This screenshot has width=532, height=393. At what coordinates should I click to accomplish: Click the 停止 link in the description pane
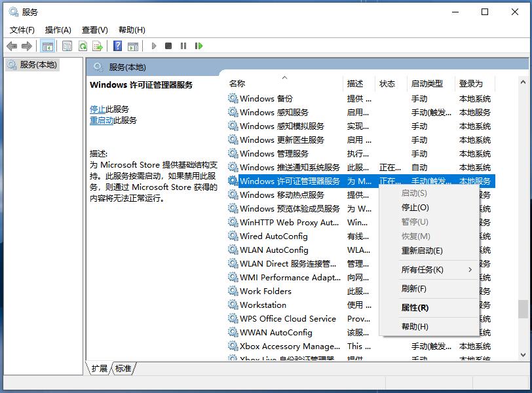click(x=98, y=109)
